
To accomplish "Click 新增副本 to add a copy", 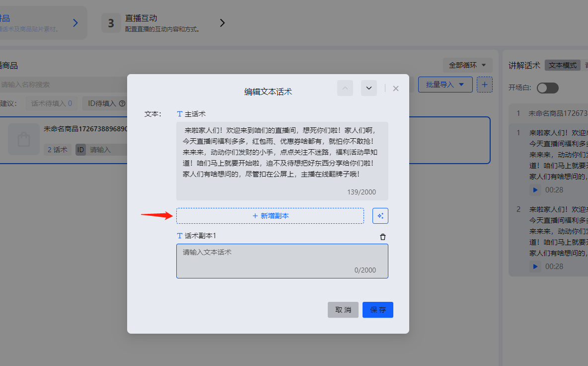I will (x=270, y=216).
